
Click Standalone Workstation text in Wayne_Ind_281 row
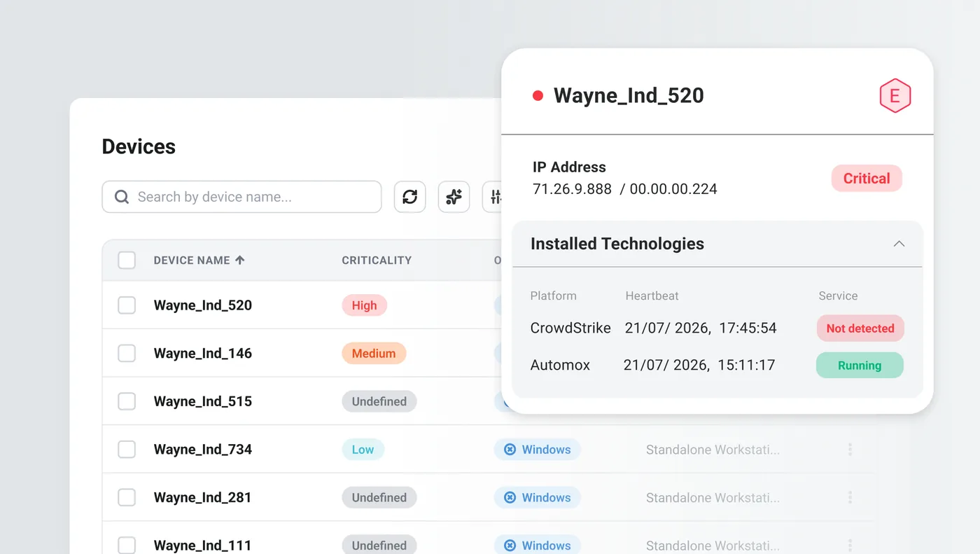713,497
